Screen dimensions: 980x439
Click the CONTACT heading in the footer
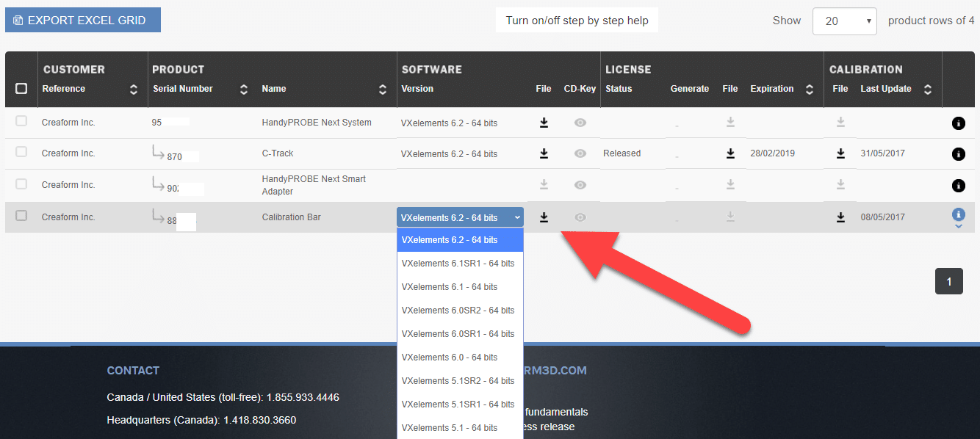tap(133, 371)
